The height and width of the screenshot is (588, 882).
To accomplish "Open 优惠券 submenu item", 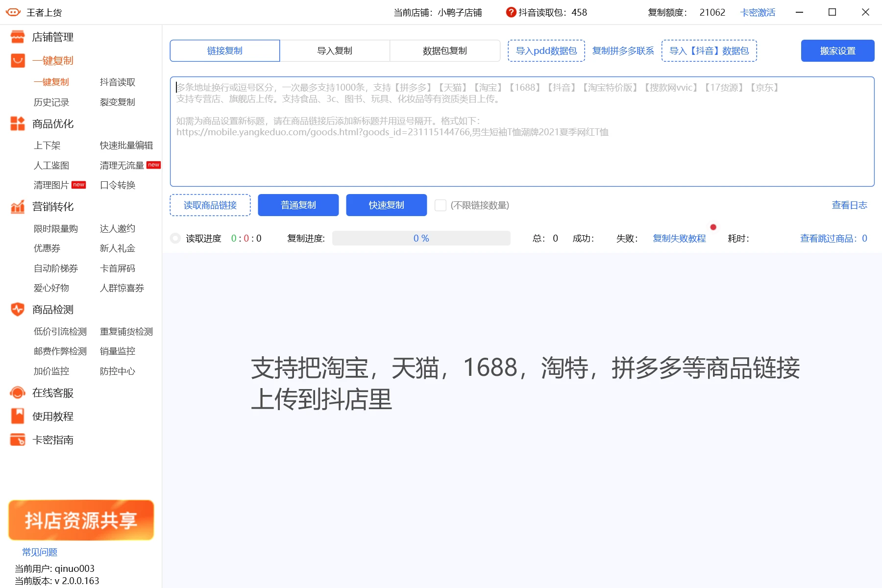I will point(47,248).
